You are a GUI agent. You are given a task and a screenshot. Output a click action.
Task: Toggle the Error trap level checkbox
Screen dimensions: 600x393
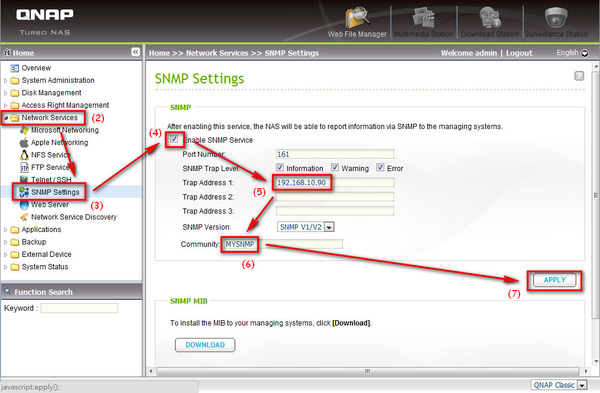[x=380, y=168]
